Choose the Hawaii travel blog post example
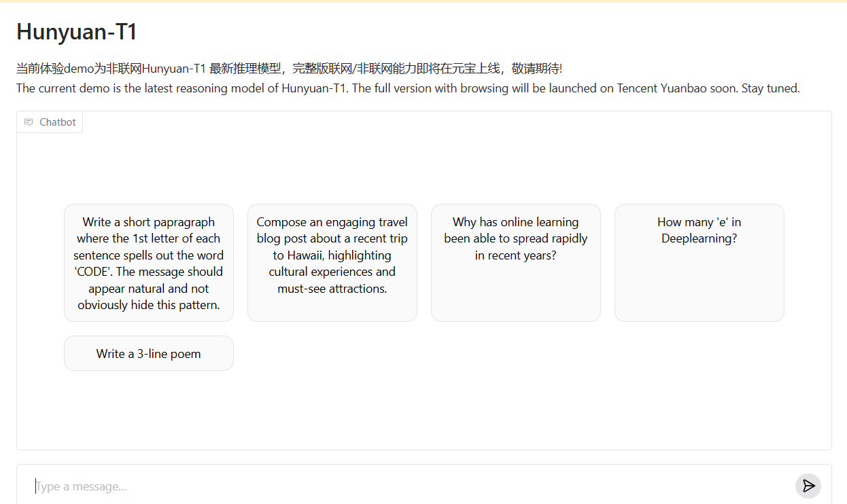The width and height of the screenshot is (847, 504). (332, 263)
